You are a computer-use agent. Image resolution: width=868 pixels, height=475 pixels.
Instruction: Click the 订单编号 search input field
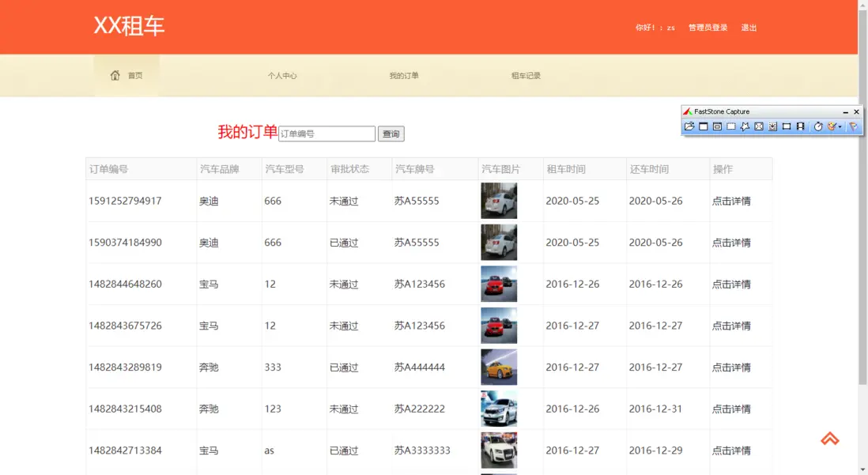coord(326,134)
